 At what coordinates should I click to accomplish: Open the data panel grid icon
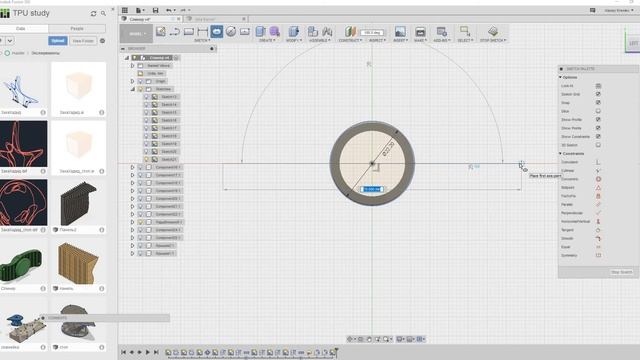pos(125,10)
